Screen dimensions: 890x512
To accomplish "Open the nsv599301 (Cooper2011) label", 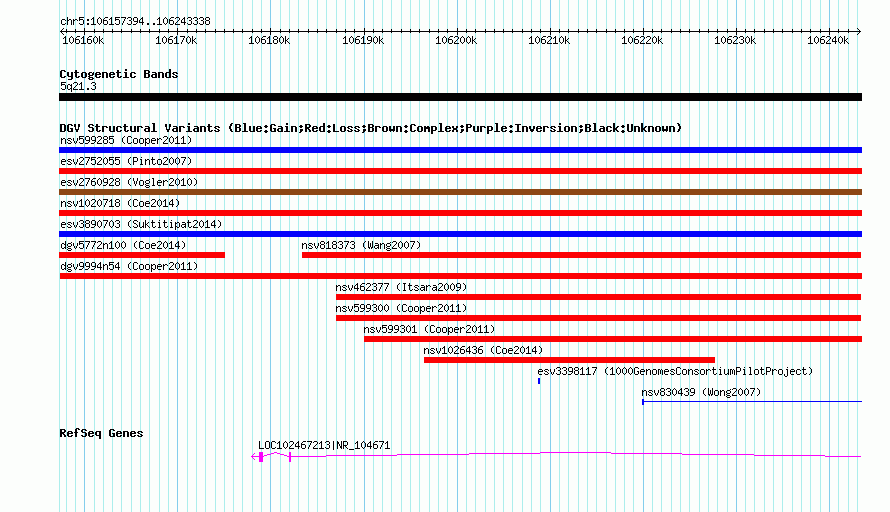I will [x=429, y=329].
